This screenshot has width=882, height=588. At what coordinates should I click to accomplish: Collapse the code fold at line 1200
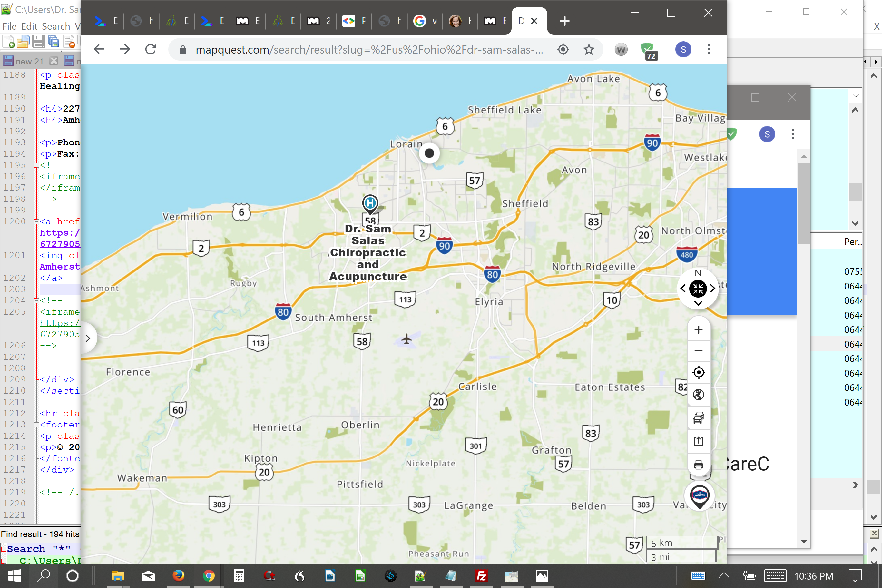coord(36,221)
